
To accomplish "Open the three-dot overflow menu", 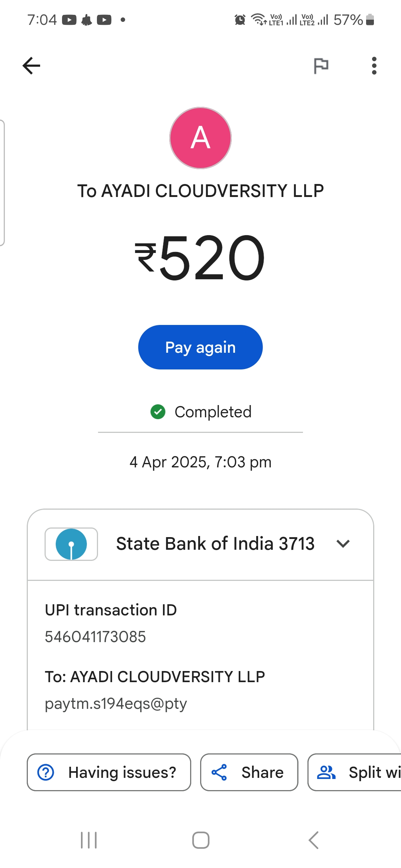I will coord(374,66).
